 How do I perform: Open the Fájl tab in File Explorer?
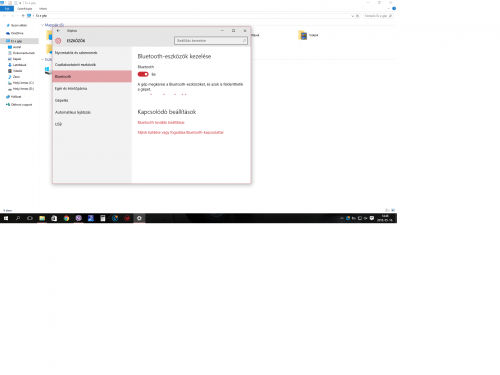(7, 9)
